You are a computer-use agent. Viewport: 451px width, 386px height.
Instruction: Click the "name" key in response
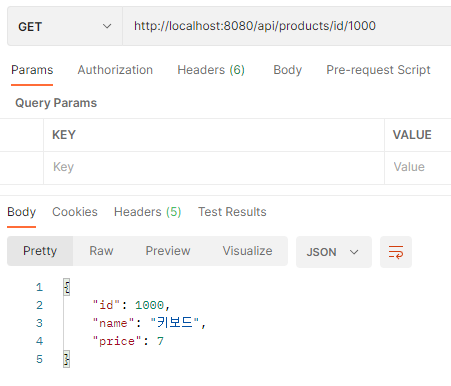coord(113,323)
